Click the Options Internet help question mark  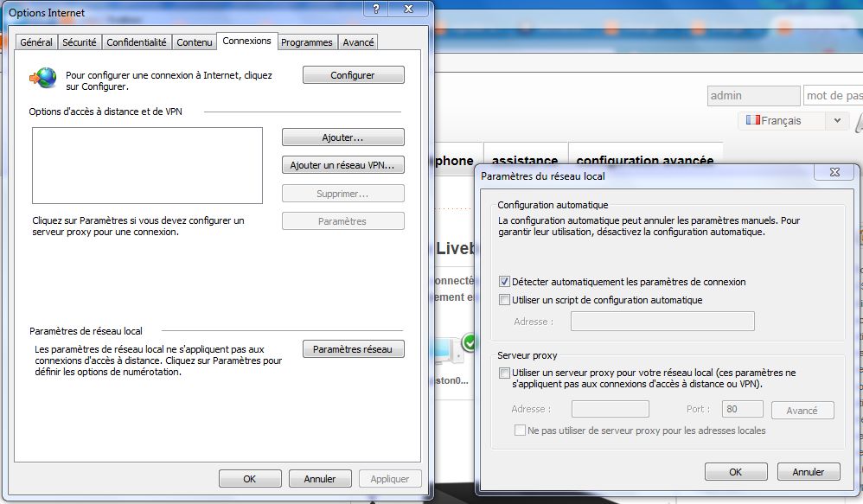click(376, 9)
